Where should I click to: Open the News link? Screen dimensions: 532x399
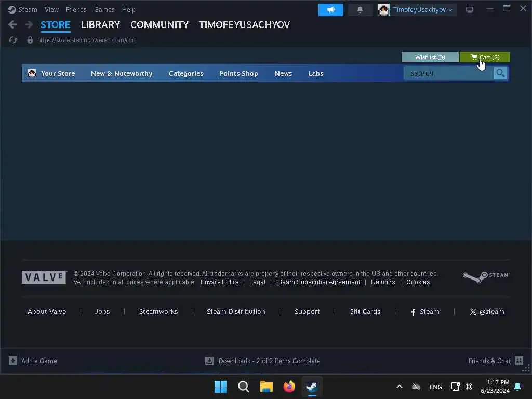click(x=283, y=73)
